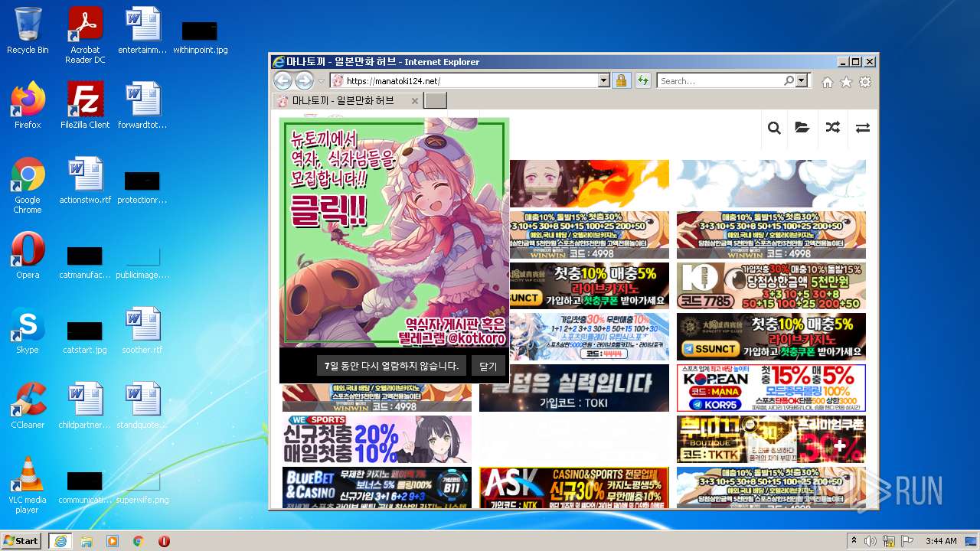Click the site shuffle random icon
980x551 pixels.
click(832, 128)
